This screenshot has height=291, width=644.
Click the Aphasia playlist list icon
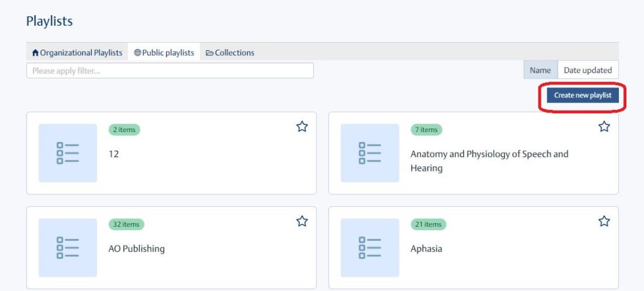coord(370,247)
